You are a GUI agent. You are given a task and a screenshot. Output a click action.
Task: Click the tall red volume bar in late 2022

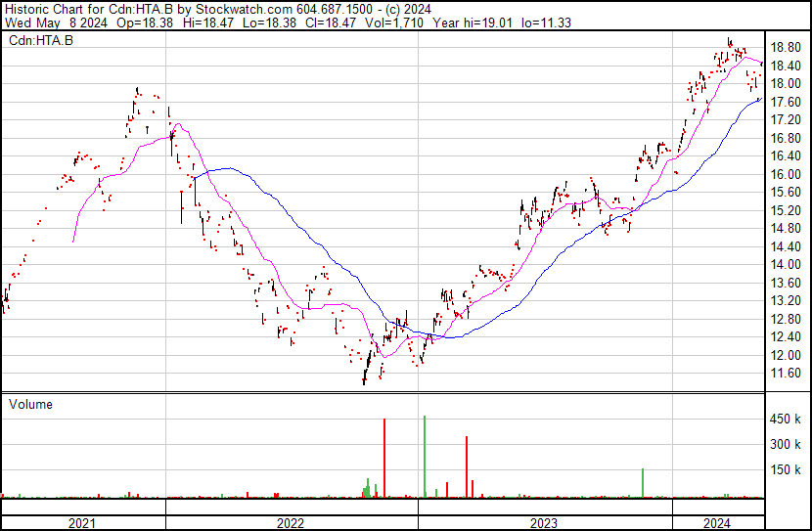point(384,458)
